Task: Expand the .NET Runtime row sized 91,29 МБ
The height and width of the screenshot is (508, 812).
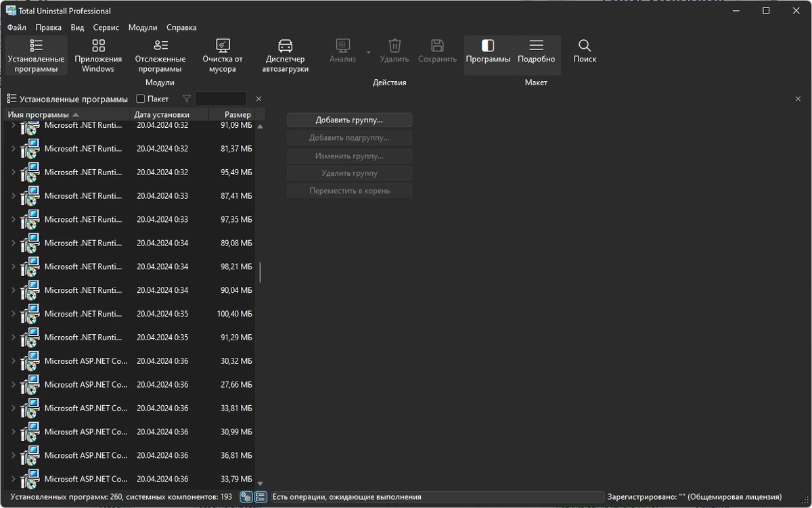Action: [13, 338]
